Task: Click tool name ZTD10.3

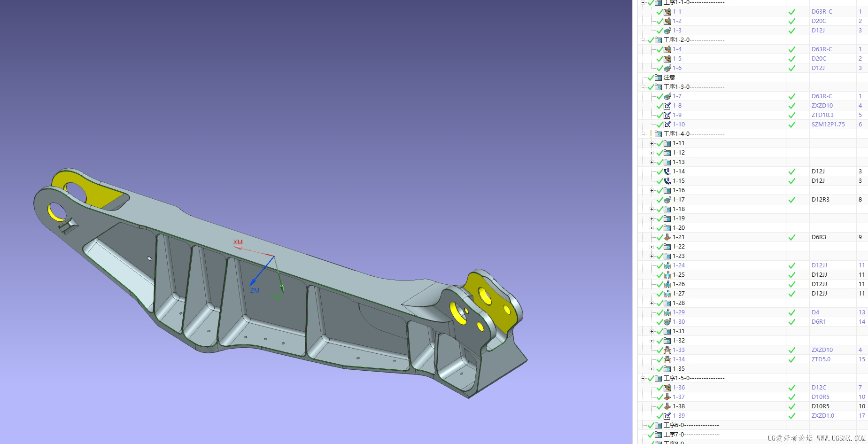Action: tap(822, 115)
